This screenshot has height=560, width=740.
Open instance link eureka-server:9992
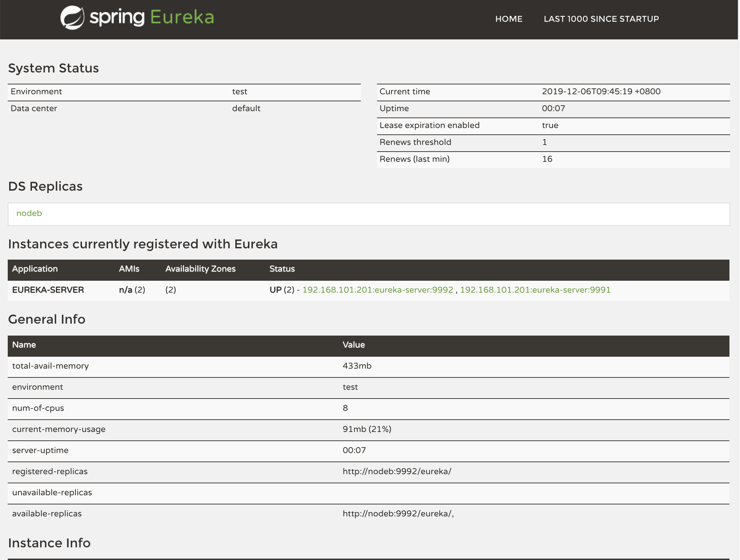(378, 290)
